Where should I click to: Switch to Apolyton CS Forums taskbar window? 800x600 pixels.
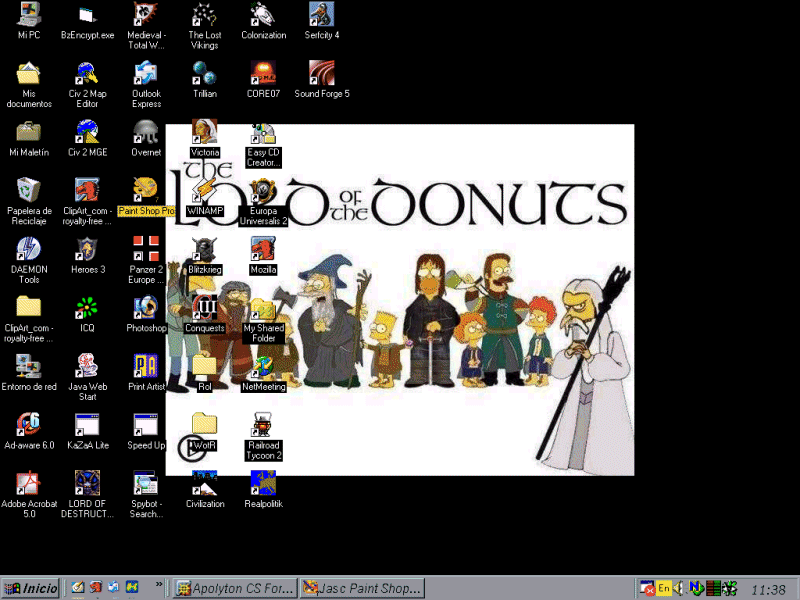click(234, 588)
